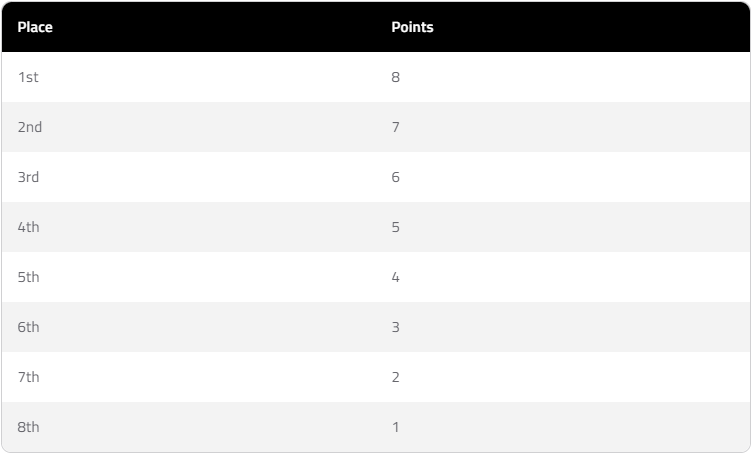Click the points value 6
The image size is (753, 455).
click(396, 177)
